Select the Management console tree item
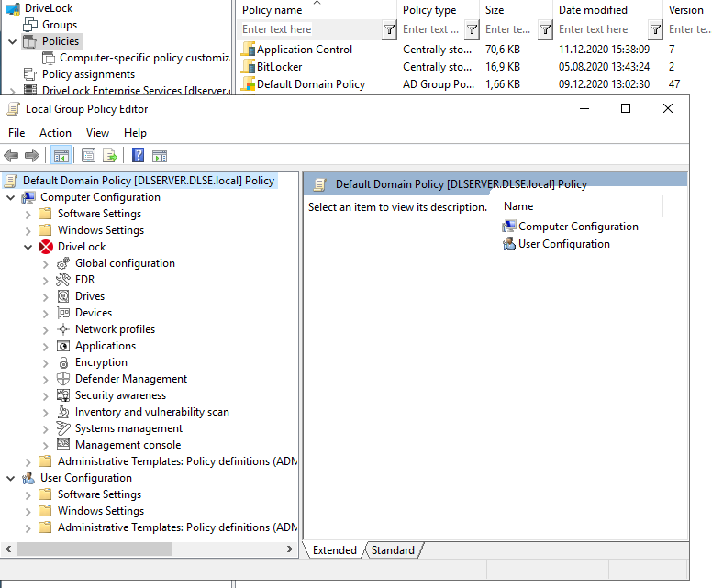The width and height of the screenshot is (712, 588). (128, 445)
